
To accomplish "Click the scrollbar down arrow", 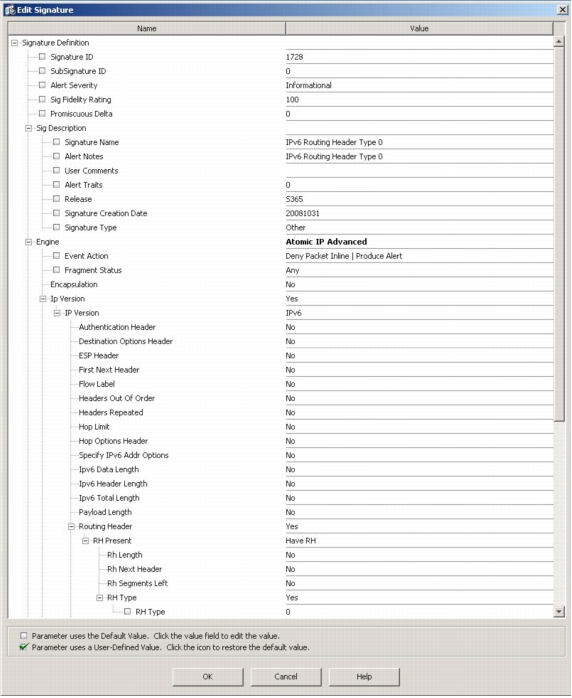I will (x=559, y=612).
